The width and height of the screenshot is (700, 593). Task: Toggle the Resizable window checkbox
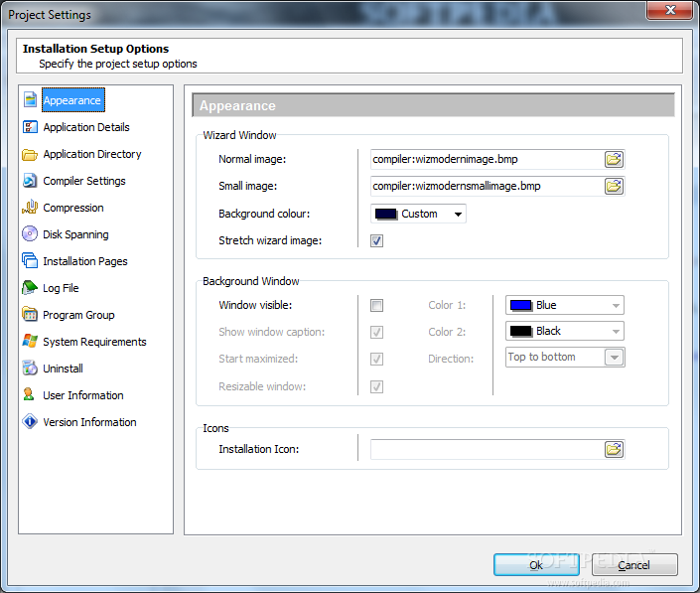376,386
